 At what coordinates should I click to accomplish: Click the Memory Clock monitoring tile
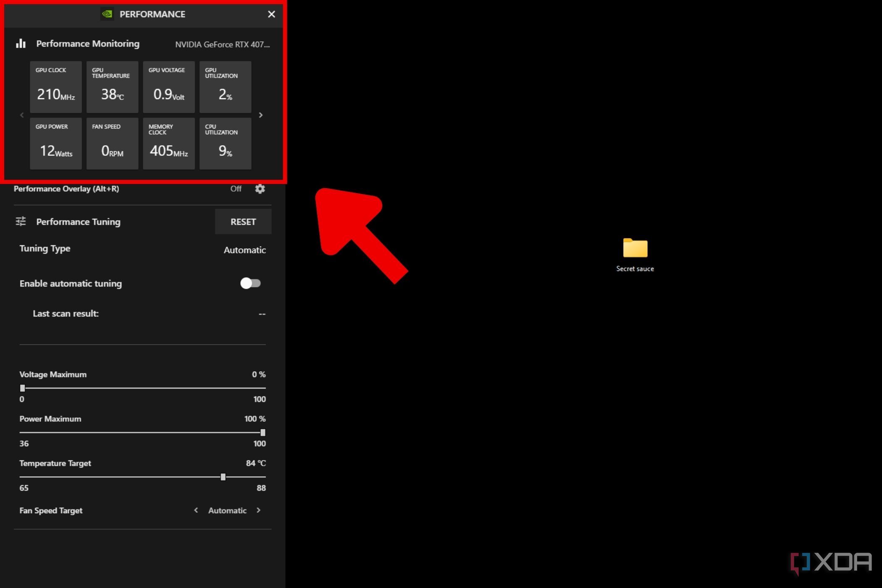[x=169, y=143]
